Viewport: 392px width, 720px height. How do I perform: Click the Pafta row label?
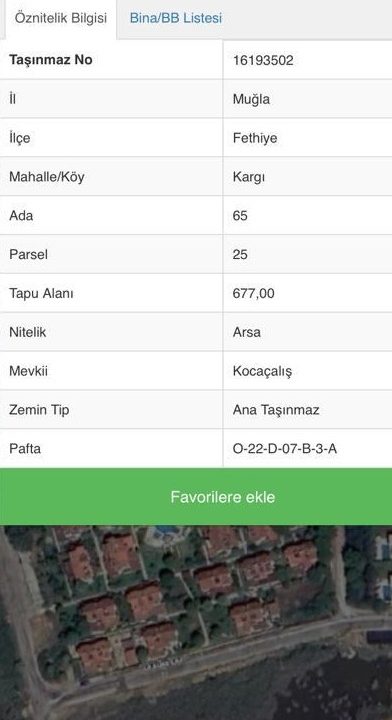coord(25,449)
